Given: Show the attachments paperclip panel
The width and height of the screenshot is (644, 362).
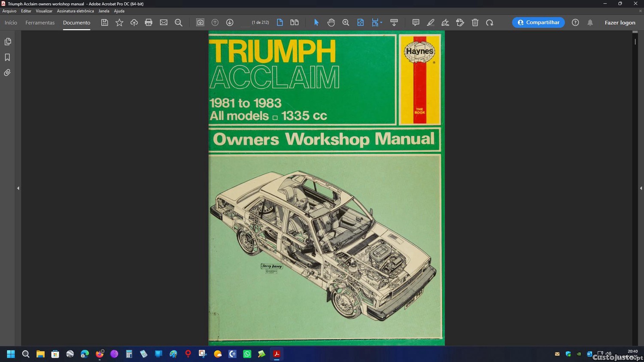Looking at the screenshot, I should click(7, 73).
